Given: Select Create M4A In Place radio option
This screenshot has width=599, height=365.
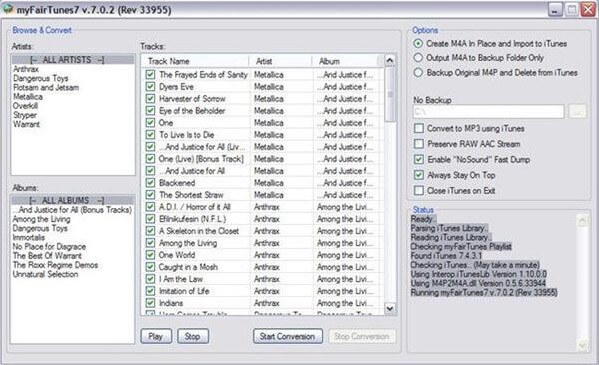Looking at the screenshot, I should [x=418, y=44].
